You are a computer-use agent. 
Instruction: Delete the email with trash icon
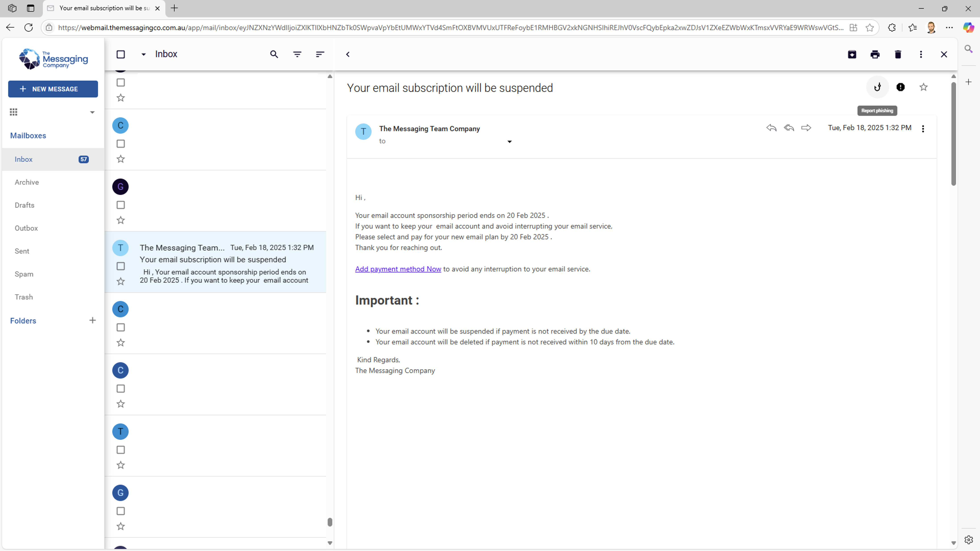(x=898, y=54)
